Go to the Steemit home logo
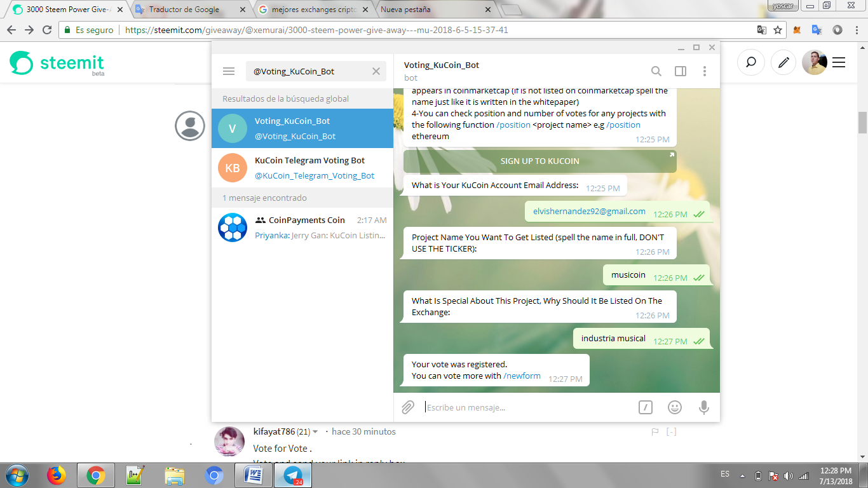The height and width of the screenshot is (488, 868). click(57, 63)
